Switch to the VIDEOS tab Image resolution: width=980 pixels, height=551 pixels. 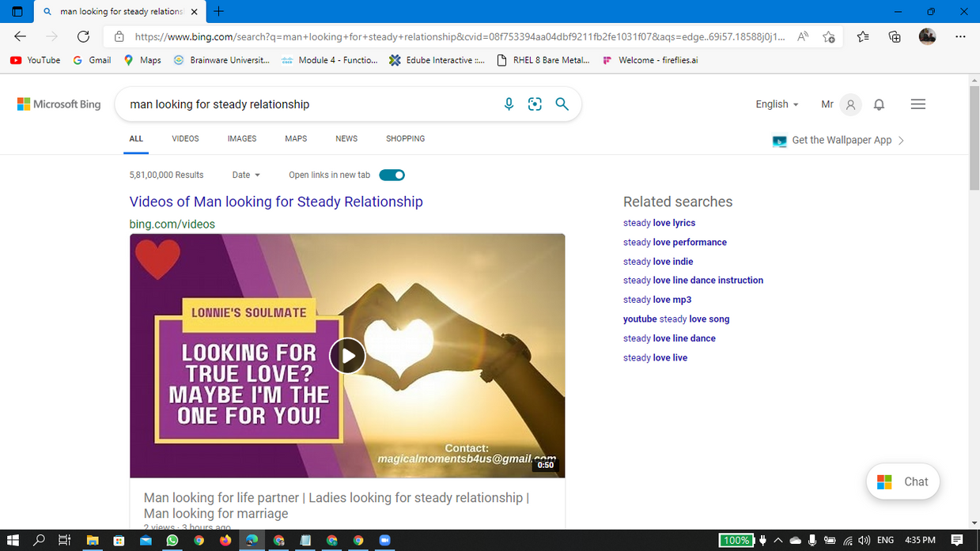click(185, 138)
